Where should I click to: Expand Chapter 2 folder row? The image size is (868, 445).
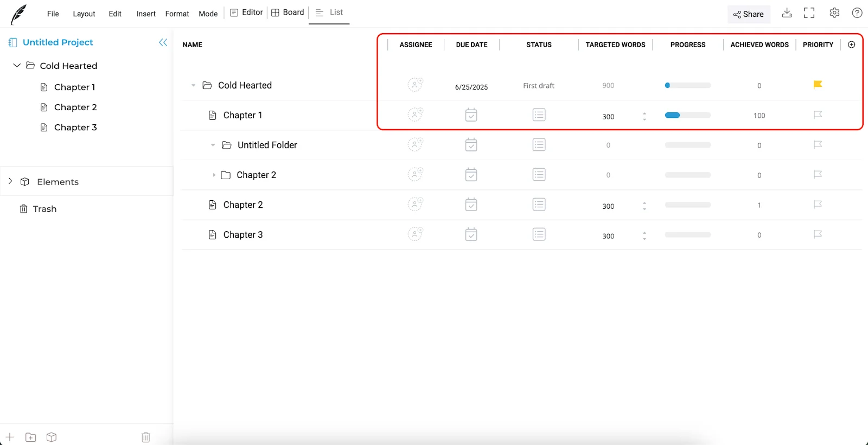tap(214, 175)
